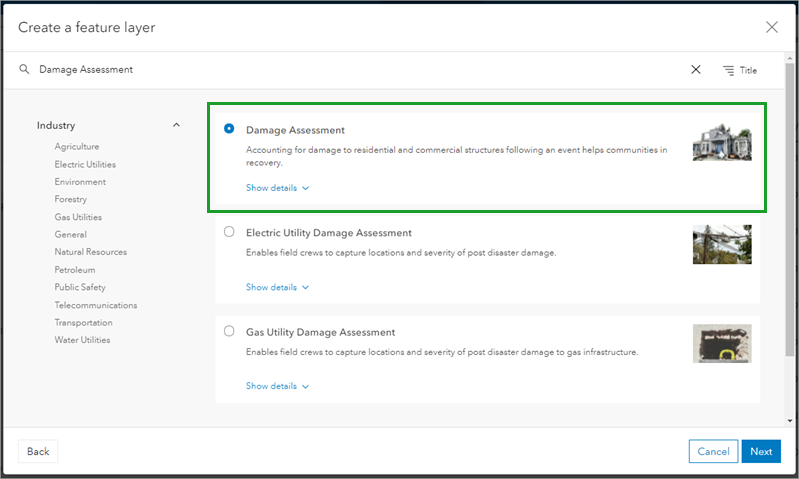The width and height of the screenshot is (799, 479).
Task: Filter by Forestry industry
Action: tap(71, 199)
